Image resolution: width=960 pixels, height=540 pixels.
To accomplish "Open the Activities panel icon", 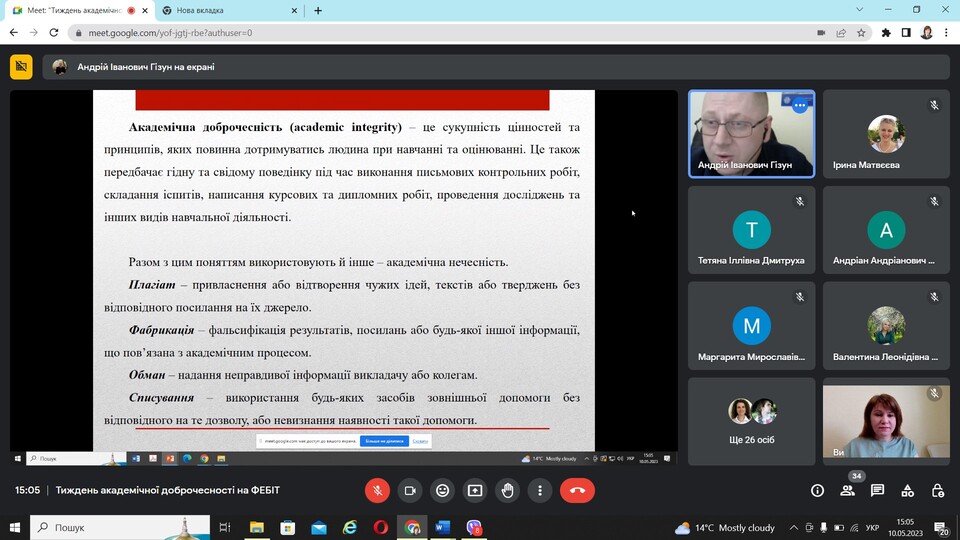I will [x=907, y=490].
